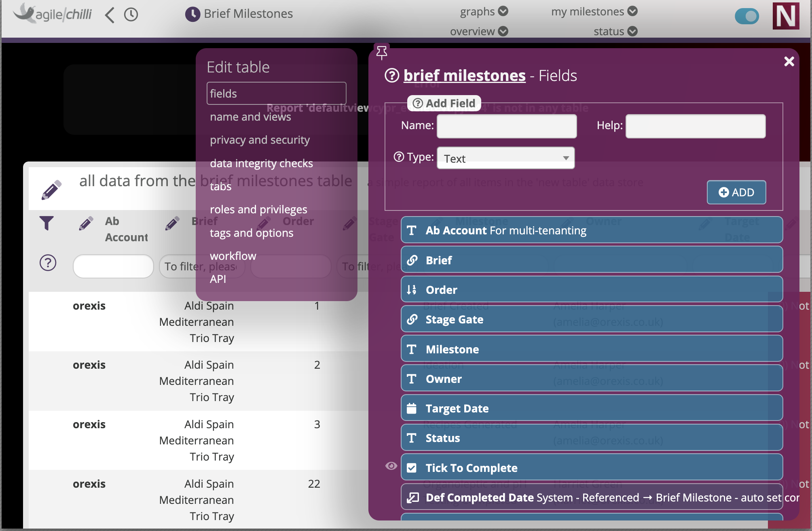Open the field Type dropdown
The width and height of the screenshot is (812, 531).
[x=505, y=158]
